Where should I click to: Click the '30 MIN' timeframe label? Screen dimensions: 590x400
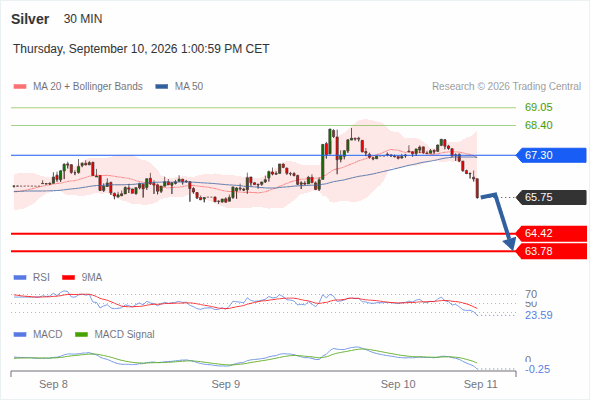point(83,19)
